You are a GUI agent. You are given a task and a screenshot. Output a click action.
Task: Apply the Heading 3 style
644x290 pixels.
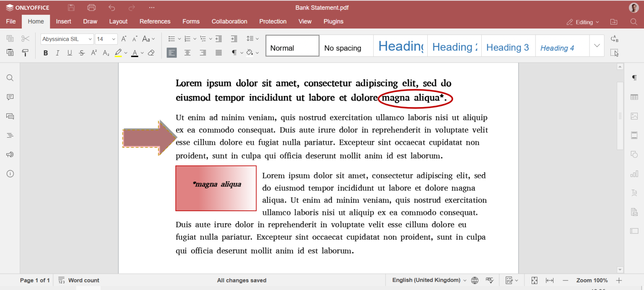click(508, 47)
